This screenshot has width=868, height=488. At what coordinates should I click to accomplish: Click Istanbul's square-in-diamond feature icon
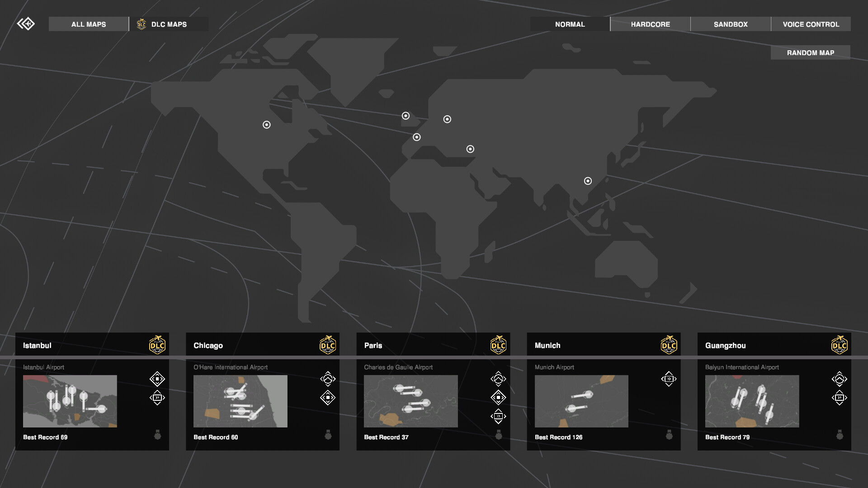(157, 379)
